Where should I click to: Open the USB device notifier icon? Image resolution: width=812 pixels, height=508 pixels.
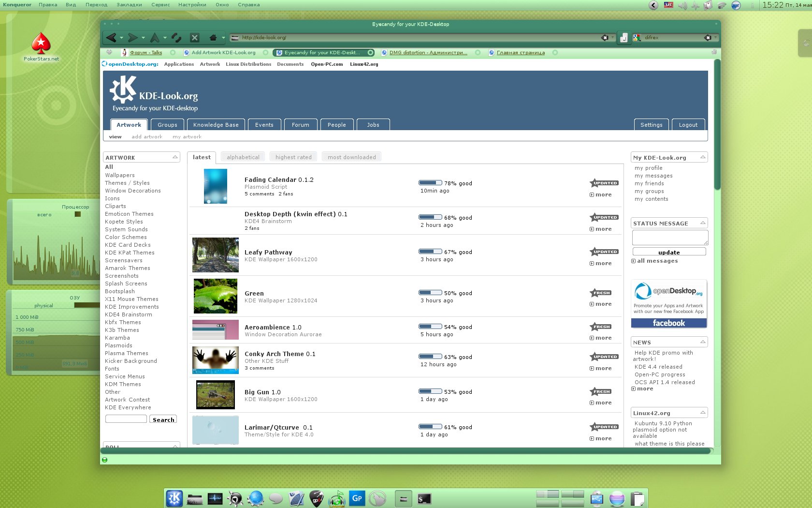click(597, 498)
